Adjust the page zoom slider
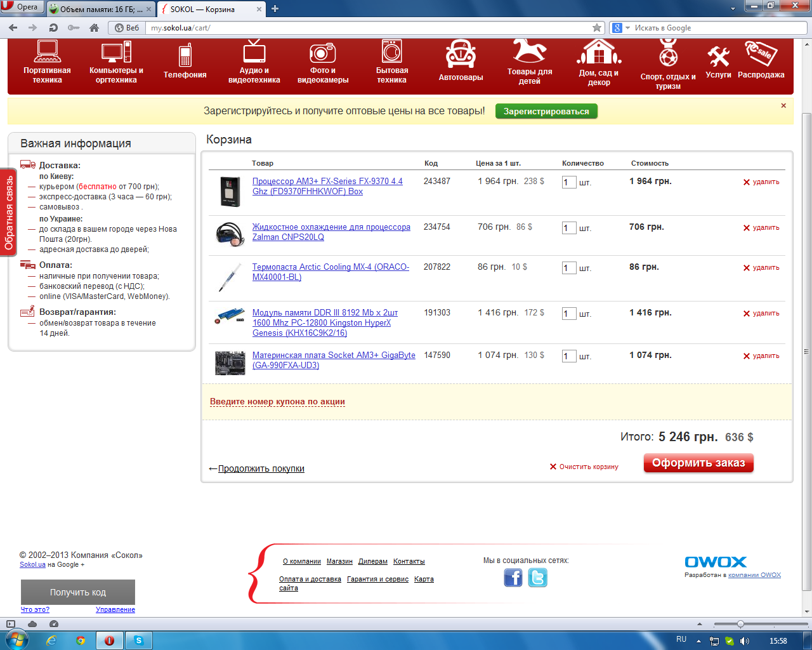 tap(740, 624)
